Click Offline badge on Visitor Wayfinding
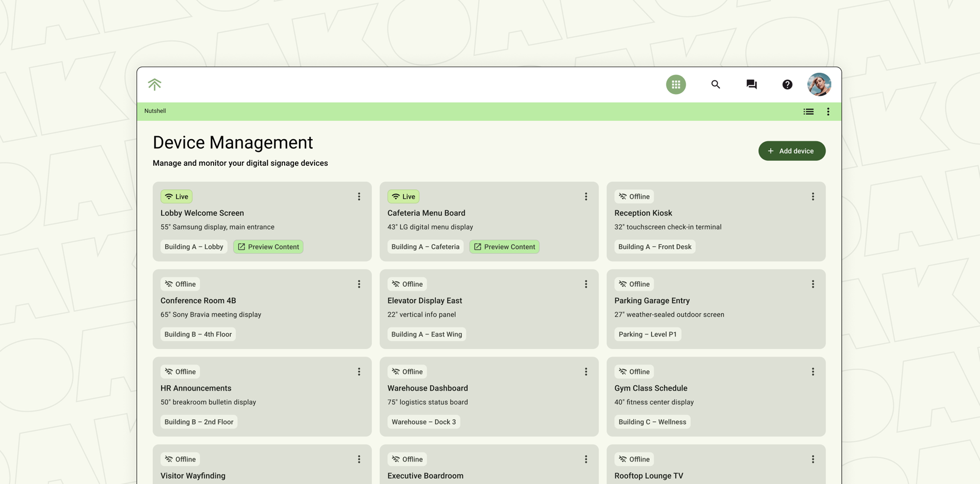 180,459
